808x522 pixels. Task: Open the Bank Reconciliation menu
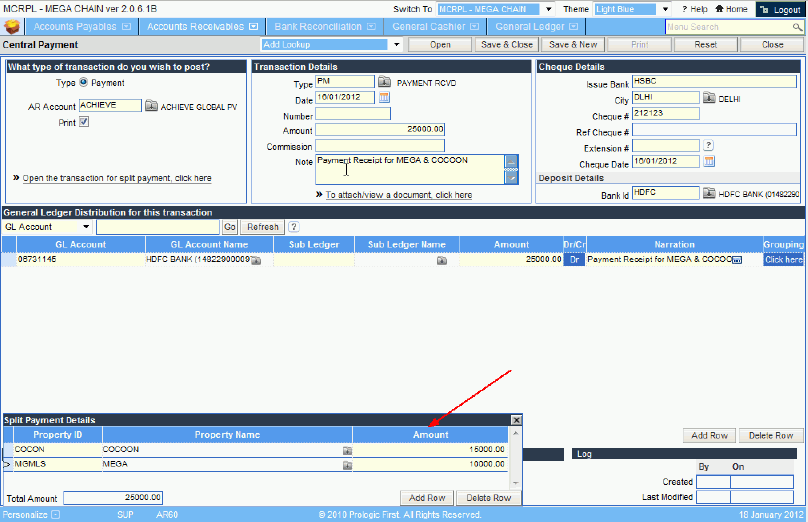(x=324, y=27)
